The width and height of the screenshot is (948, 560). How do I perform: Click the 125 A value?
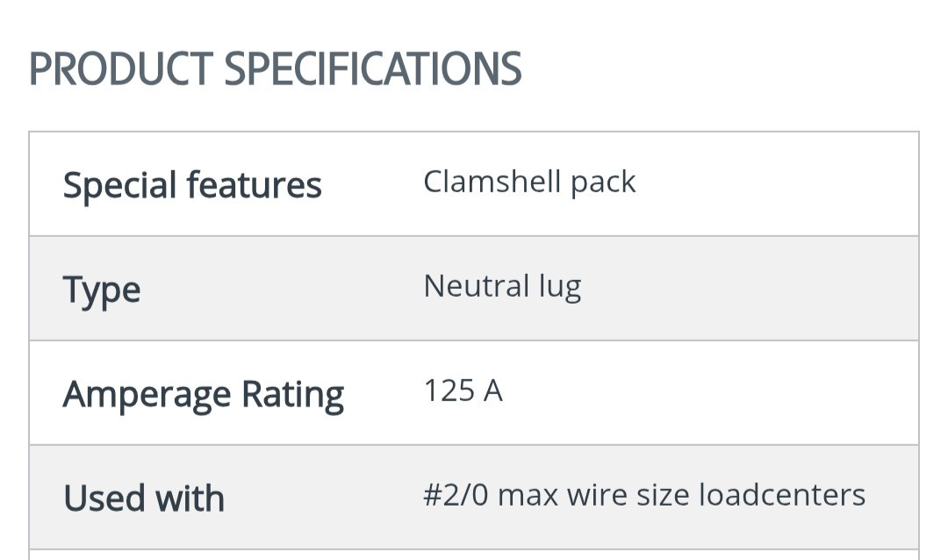coord(463,391)
